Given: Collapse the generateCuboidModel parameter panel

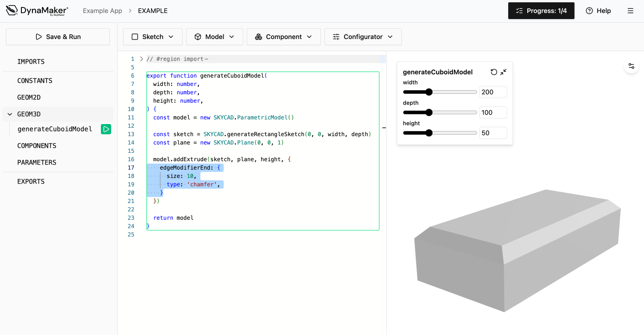Looking at the screenshot, I should click(504, 72).
